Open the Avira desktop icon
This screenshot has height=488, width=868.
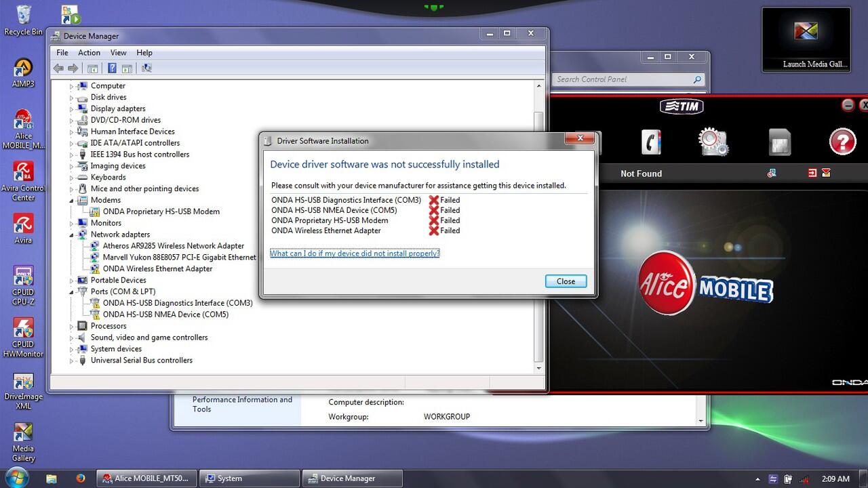pos(23,229)
